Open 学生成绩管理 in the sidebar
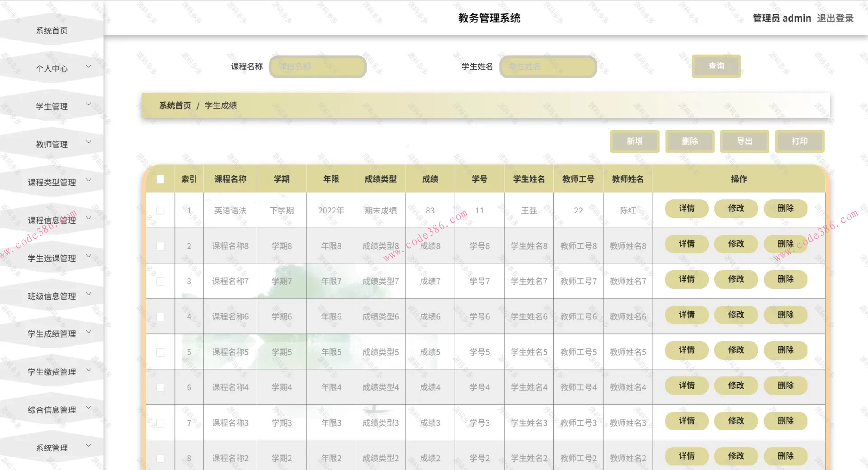 52,334
